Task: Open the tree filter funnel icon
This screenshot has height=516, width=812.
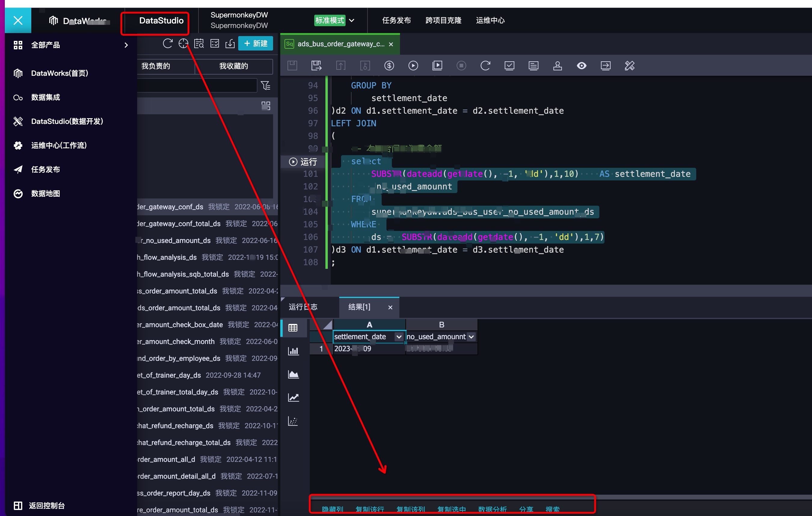Action: coord(266,86)
